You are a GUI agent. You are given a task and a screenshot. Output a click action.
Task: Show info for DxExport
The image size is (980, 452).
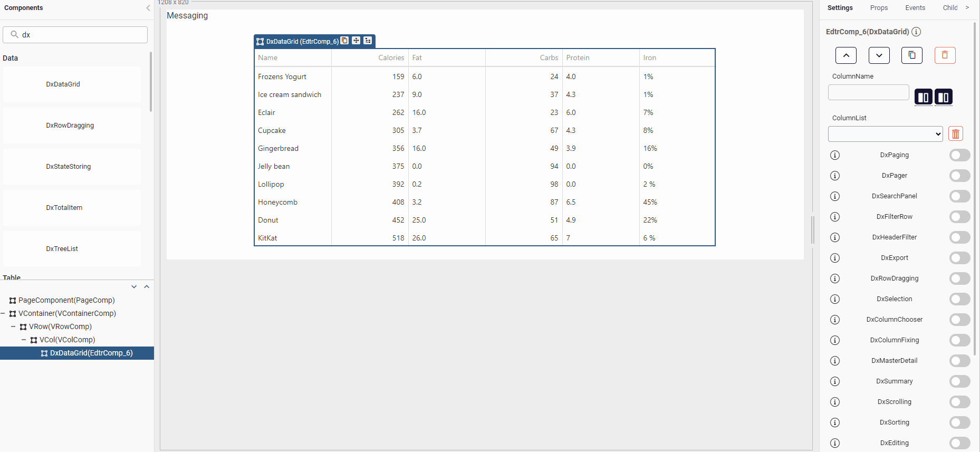[835, 258]
